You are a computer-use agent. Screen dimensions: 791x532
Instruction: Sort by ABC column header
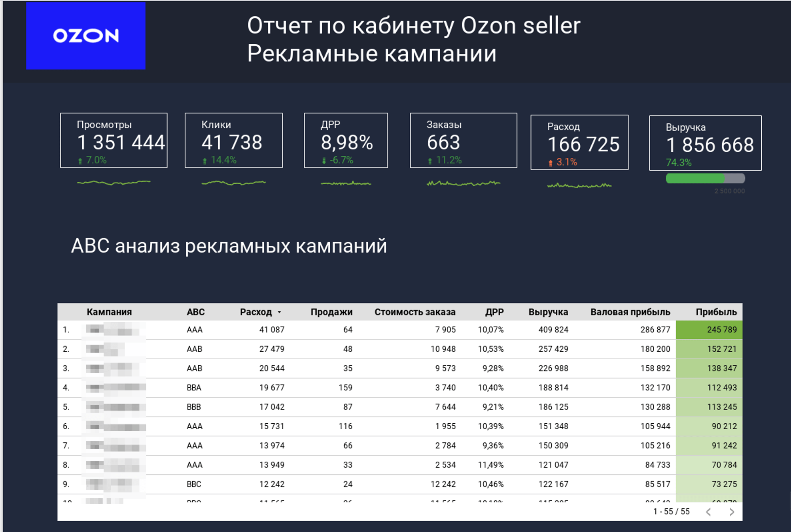click(196, 312)
